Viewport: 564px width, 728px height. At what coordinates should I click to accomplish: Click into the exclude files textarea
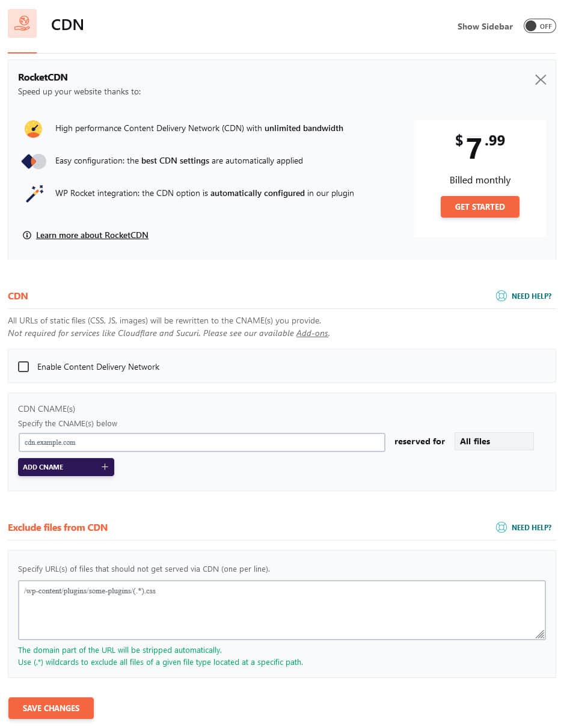pos(281,610)
